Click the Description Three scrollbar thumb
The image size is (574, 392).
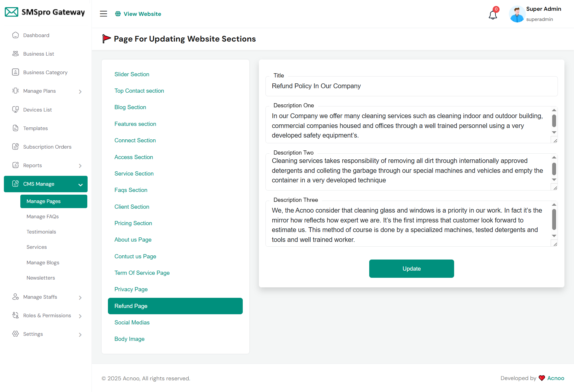click(x=554, y=219)
